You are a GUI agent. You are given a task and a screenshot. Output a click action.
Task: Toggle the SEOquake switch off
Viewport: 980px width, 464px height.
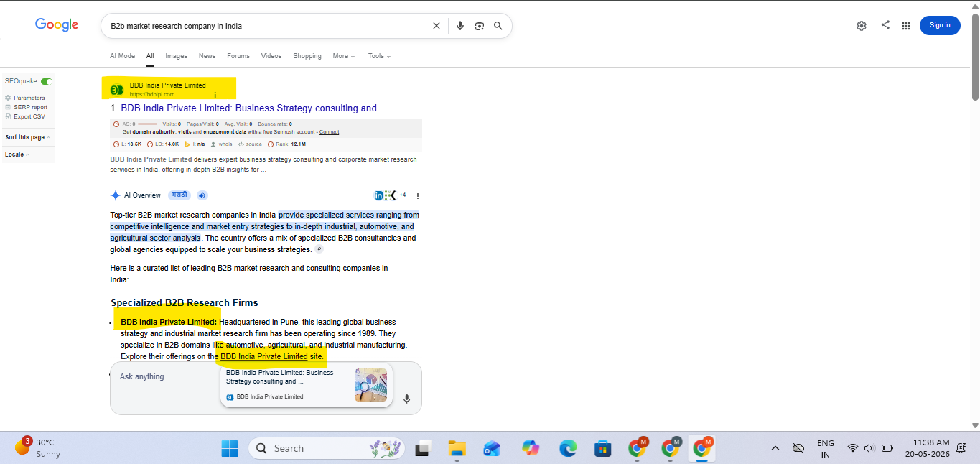(47, 81)
